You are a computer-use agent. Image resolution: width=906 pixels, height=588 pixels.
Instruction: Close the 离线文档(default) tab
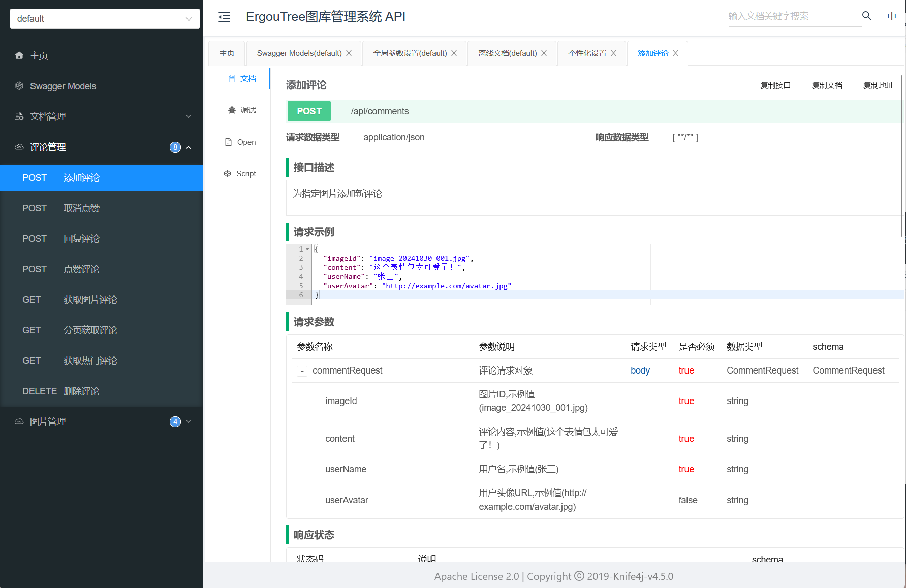(x=544, y=53)
